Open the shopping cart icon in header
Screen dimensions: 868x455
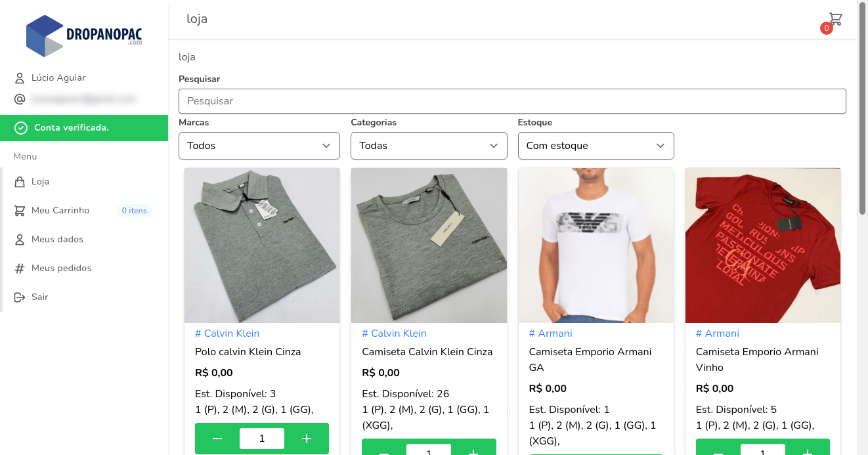click(x=835, y=18)
